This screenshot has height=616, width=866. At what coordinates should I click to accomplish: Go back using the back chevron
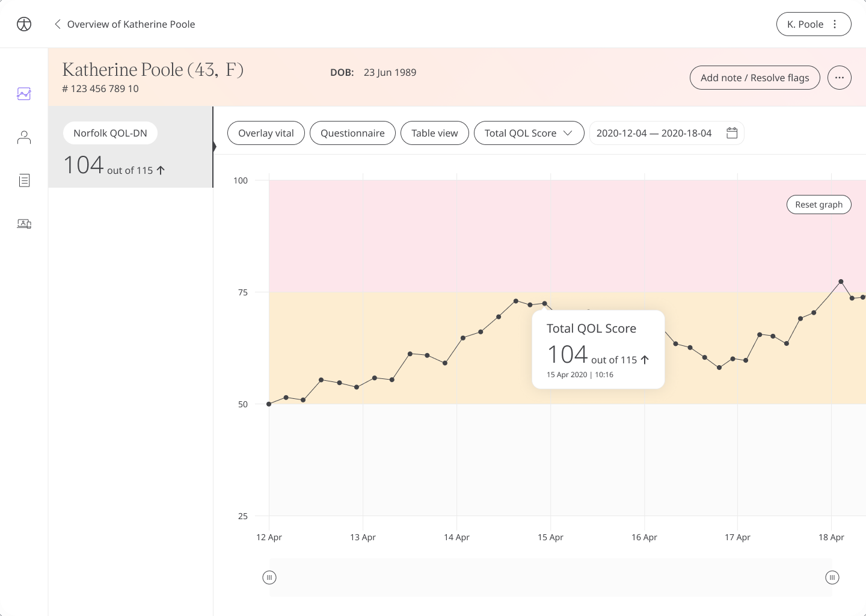(x=58, y=24)
